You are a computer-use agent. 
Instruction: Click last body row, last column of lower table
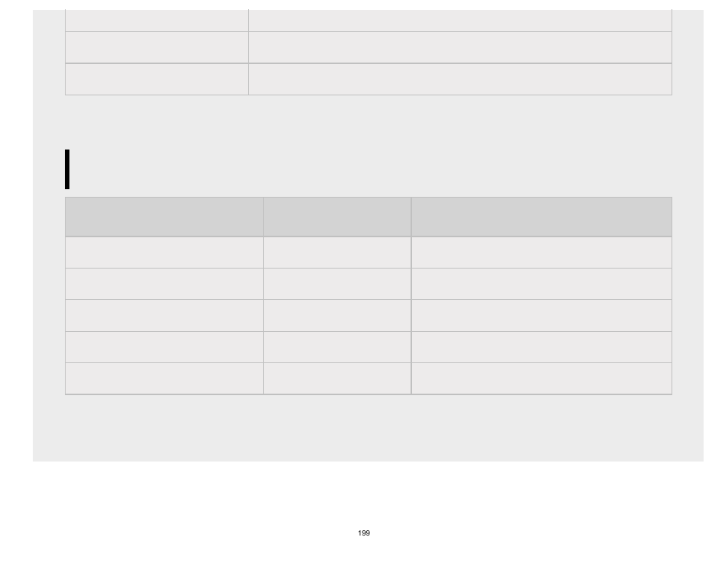(541, 378)
